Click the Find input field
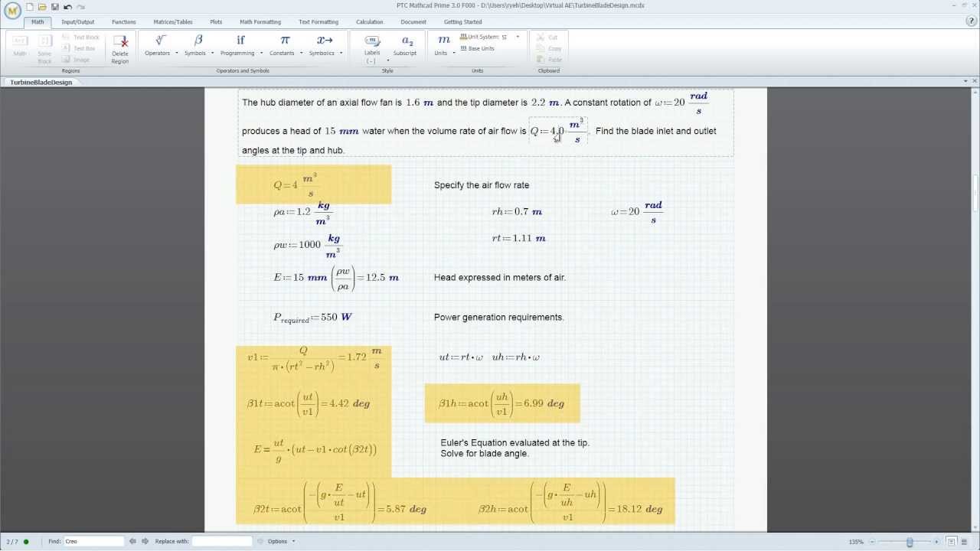 (x=93, y=541)
